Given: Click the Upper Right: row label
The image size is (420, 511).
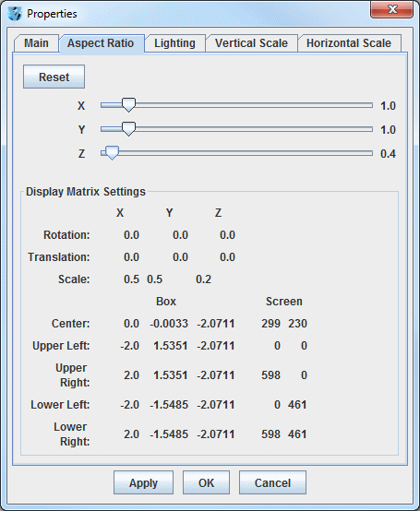Looking at the screenshot, I should click(x=73, y=375).
